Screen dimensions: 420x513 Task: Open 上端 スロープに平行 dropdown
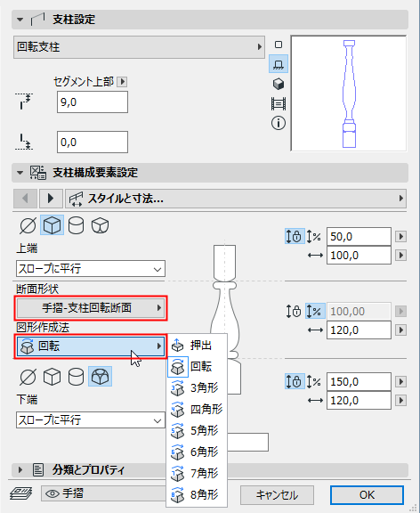pyautogui.click(x=91, y=269)
